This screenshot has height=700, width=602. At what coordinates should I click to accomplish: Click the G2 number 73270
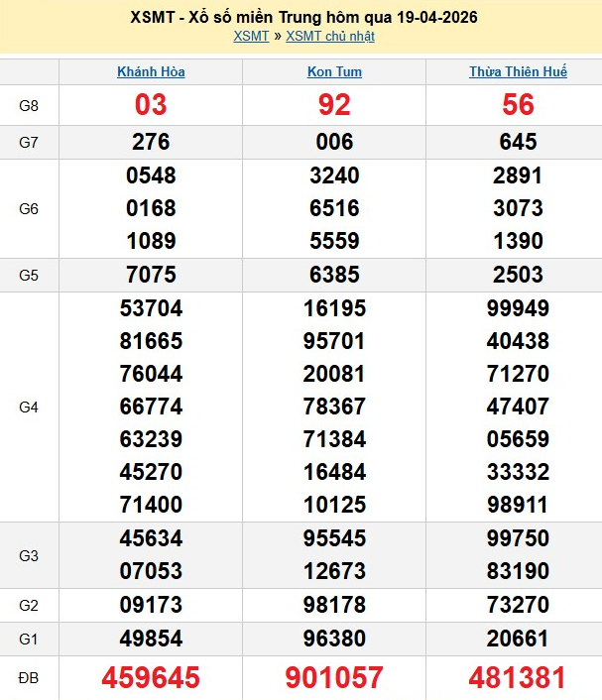click(x=518, y=603)
